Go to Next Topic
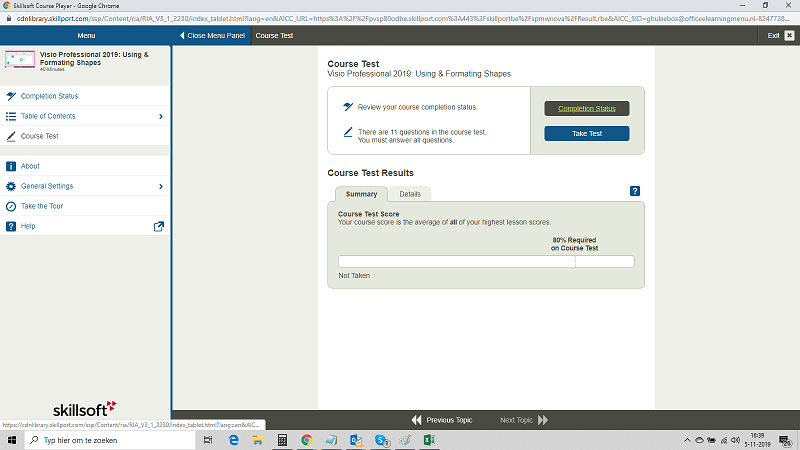The height and width of the screenshot is (450, 800). click(524, 420)
